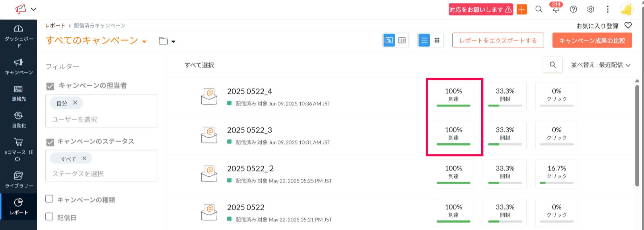Open the settings gear icon
The height and width of the screenshot is (230, 644).
click(x=590, y=9)
